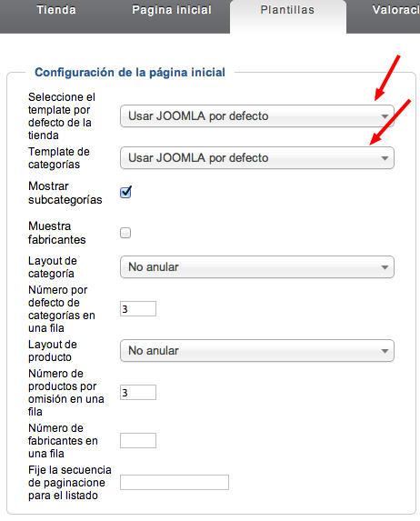
Task: Click the Muestra fabricantes label
Action: click(57, 233)
